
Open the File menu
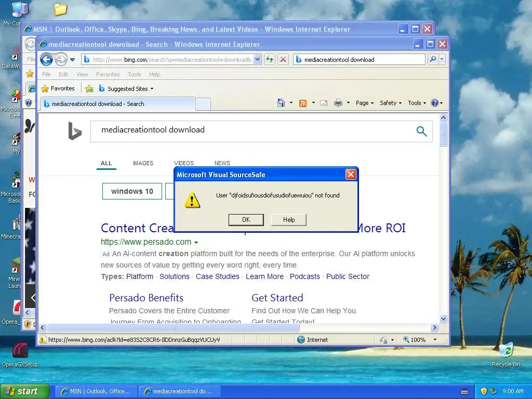(46, 74)
